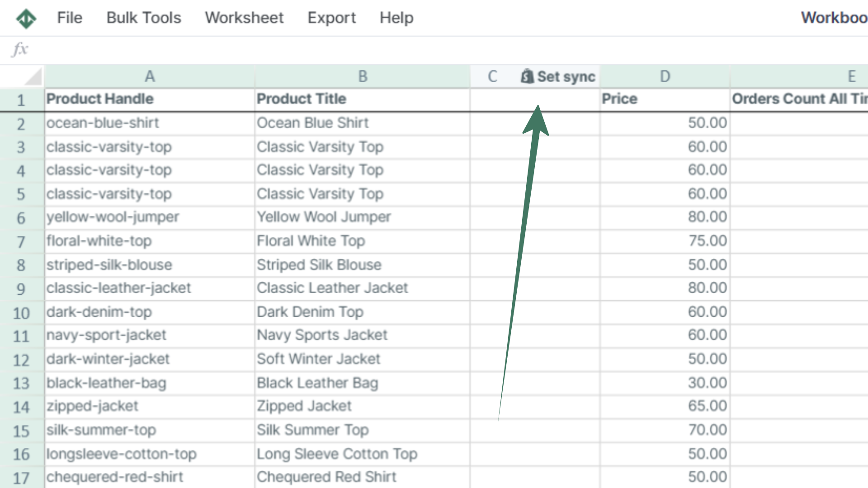Click the Help menu
The image size is (868, 488).
click(x=396, y=18)
